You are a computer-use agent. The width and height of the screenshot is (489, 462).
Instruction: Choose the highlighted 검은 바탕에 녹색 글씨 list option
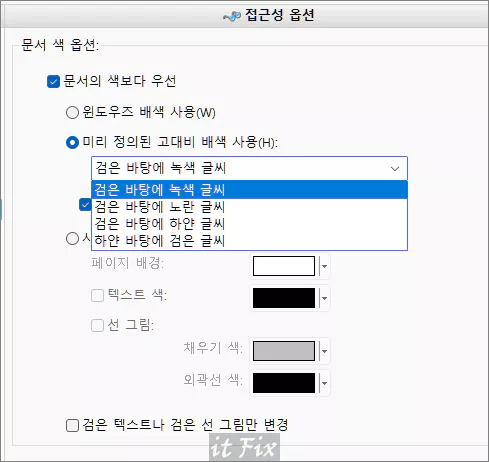pos(249,190)
